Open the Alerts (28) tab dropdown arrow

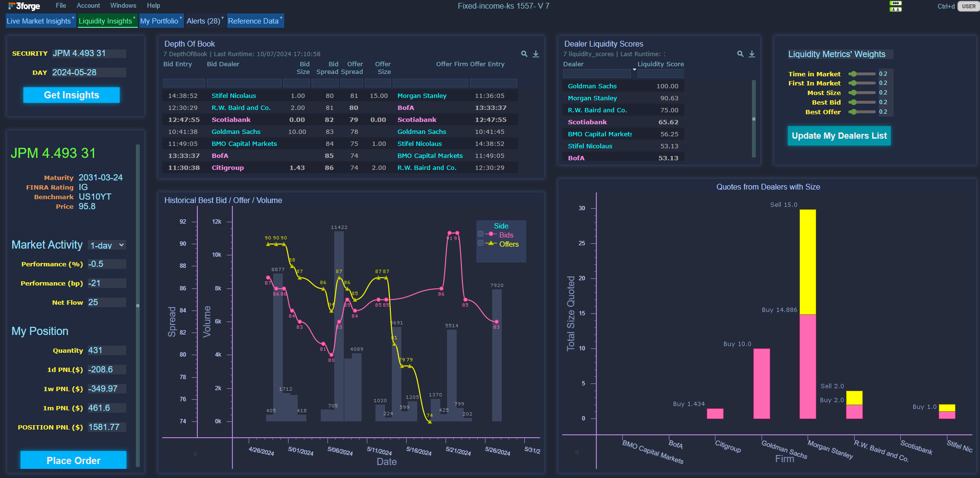223,18
